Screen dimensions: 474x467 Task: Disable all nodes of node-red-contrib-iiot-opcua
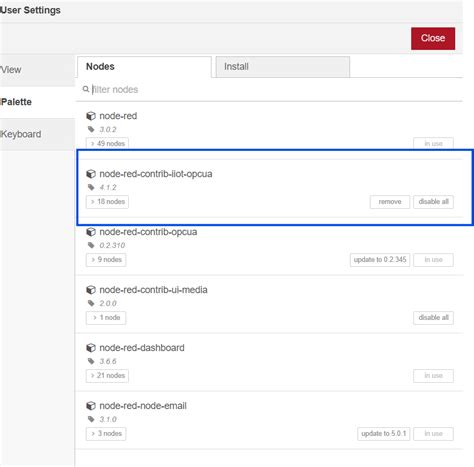coord(433,202)
